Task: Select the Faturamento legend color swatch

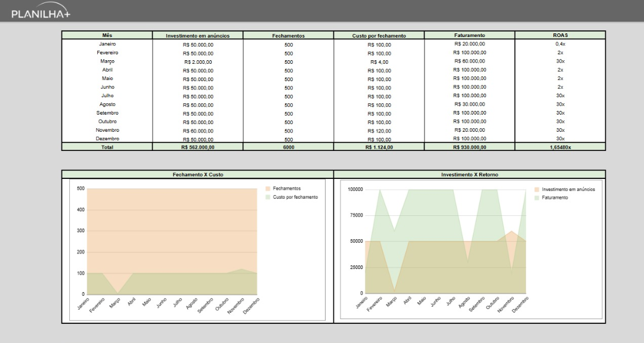Action: click(537, 197)
